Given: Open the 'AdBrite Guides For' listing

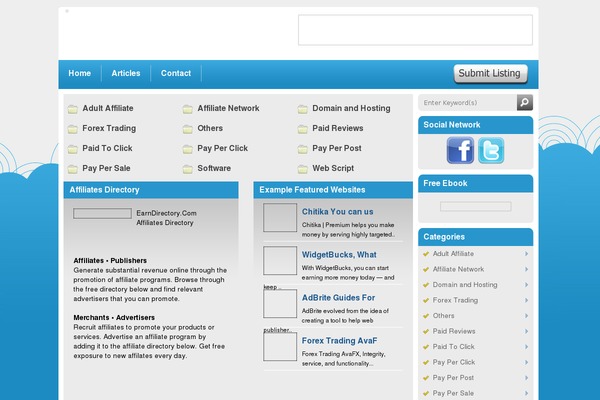Looking at the screenshot, I should (338, 297).
